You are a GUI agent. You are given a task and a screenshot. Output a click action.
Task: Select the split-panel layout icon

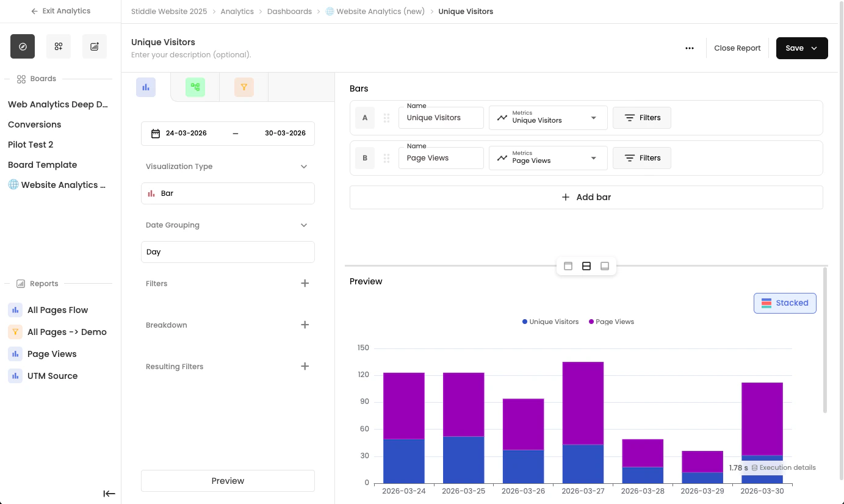(586, 266)
